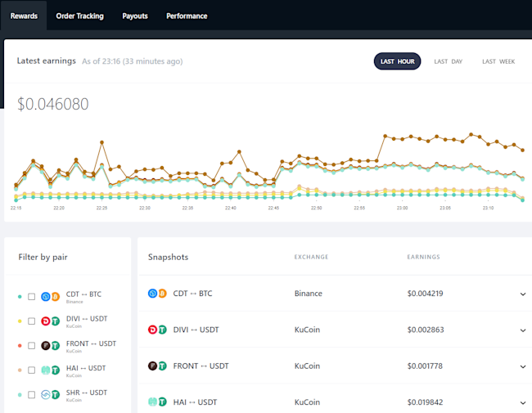The width and height of the screenshot is (532, 413).
Task: Click teal legend dot for CDT ↔ BTC
Action: pyautogui.click(x=20, y=297)
